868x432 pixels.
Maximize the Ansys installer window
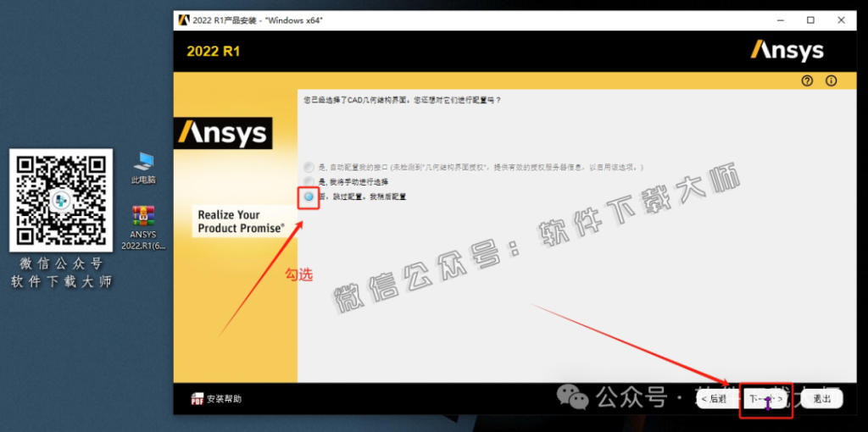(x=810, y=20)
